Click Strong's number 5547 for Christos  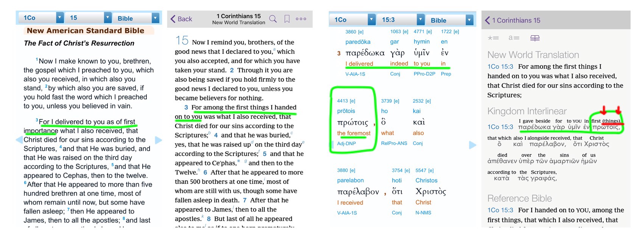pyautogui.click(x=421, y=170)
